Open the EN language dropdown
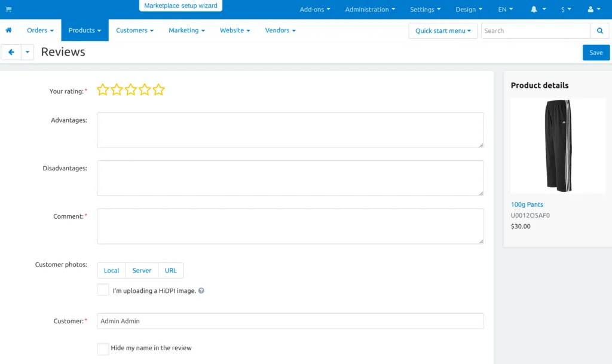The width and height of the screenshot is (612, 364). point(506,10)
